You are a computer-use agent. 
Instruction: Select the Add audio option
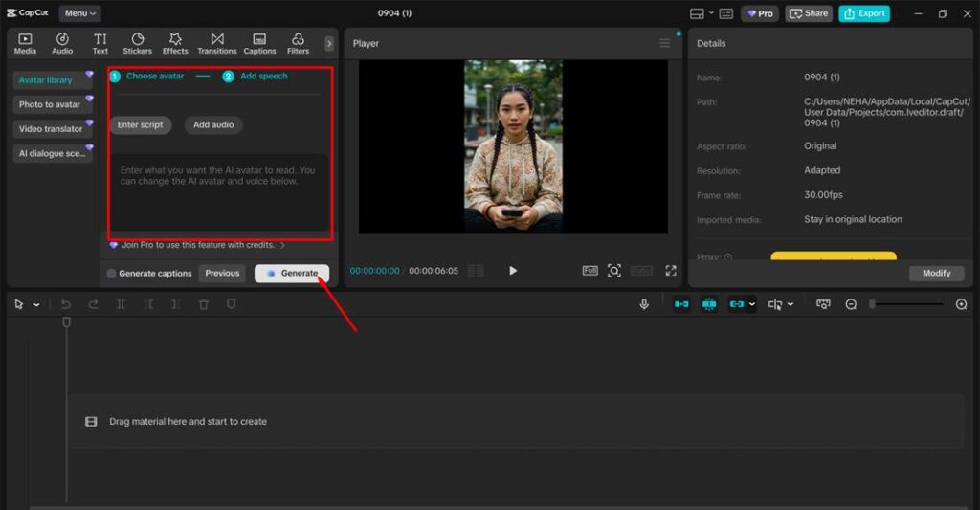[x=213, y=125]
